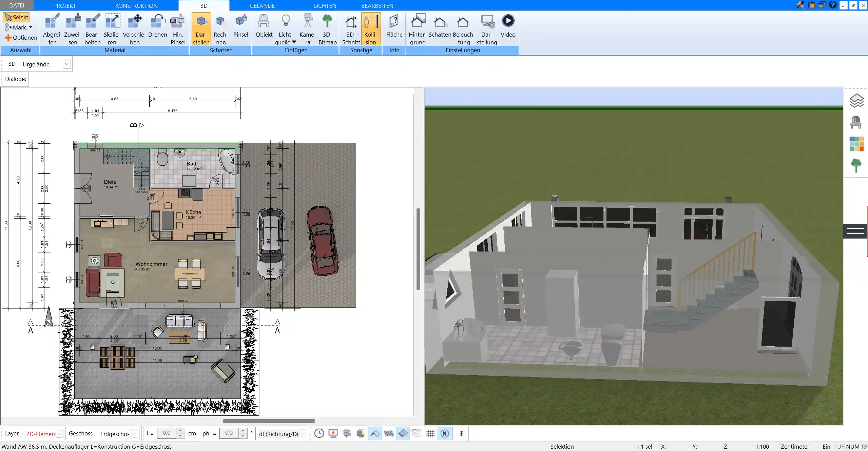The width and height of the screenshot is (868, 451).
Task: Activate the Skalieren material tool
Action: 112,29
